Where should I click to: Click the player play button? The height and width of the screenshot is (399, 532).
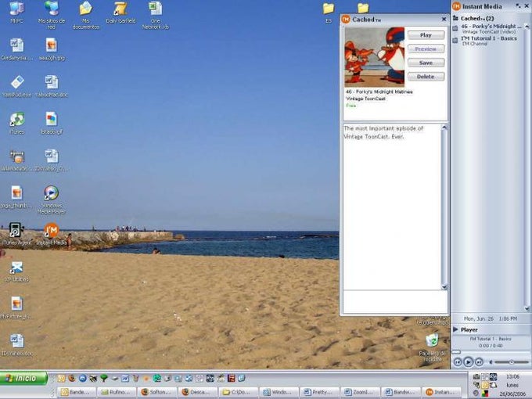[468, 362]
